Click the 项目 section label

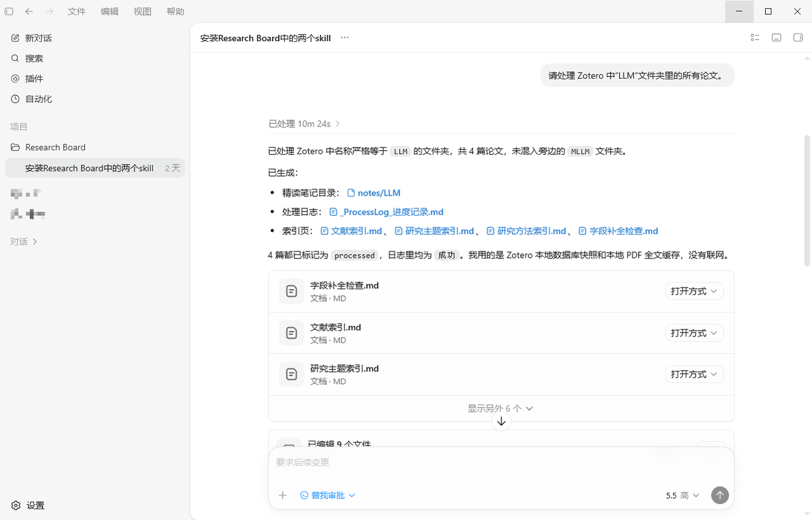tap(19, 127)
